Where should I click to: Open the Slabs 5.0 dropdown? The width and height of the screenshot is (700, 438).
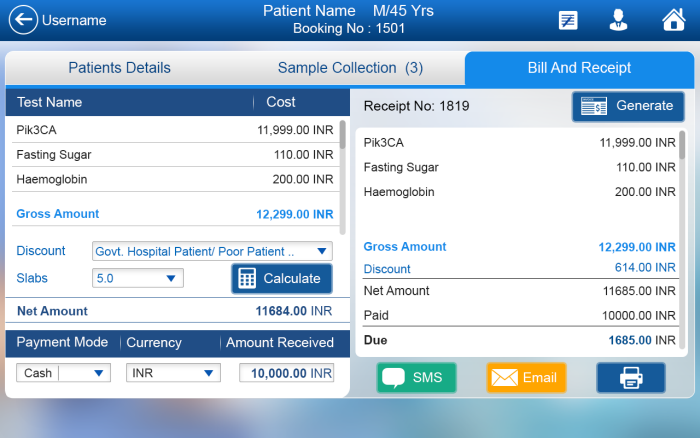coord(138,278)
